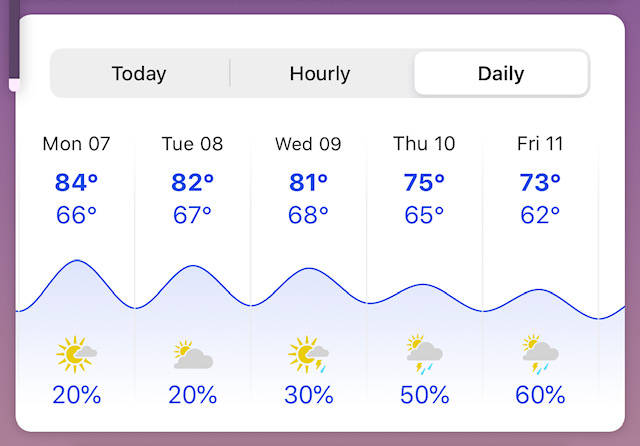
Task: Click Friday's 60% precipitation chance
Action: [540, 395]
